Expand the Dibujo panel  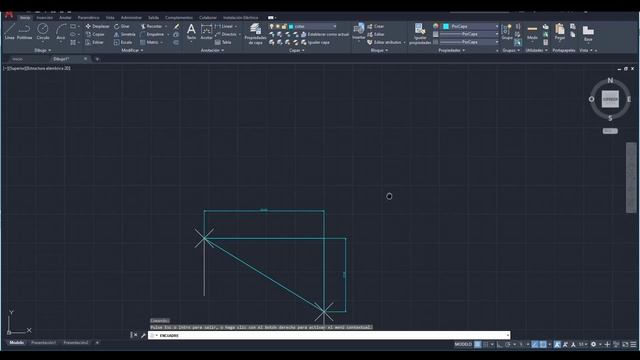[x=42, y=50]
